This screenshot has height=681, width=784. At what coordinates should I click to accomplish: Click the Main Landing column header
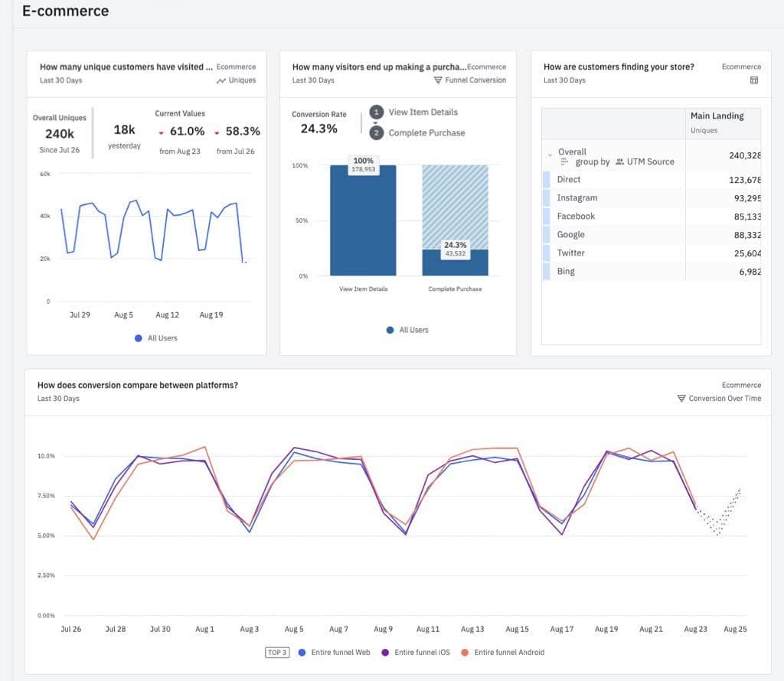718,115
